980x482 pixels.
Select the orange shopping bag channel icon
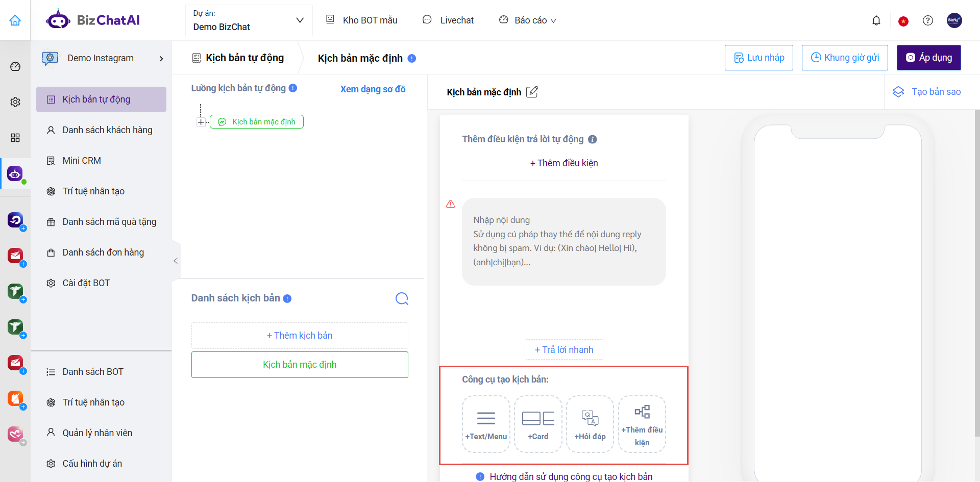tap(15, 398)
